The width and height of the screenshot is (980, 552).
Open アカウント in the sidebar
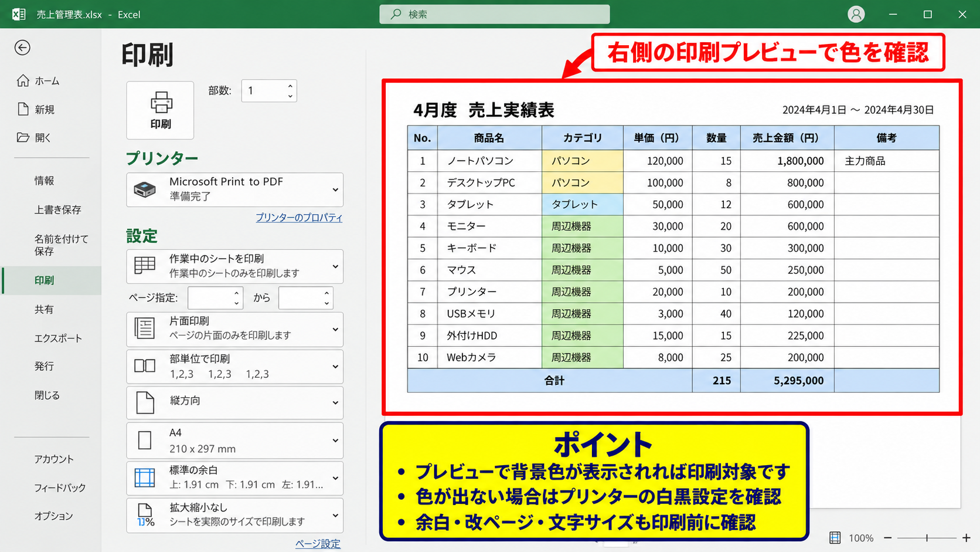54,459
